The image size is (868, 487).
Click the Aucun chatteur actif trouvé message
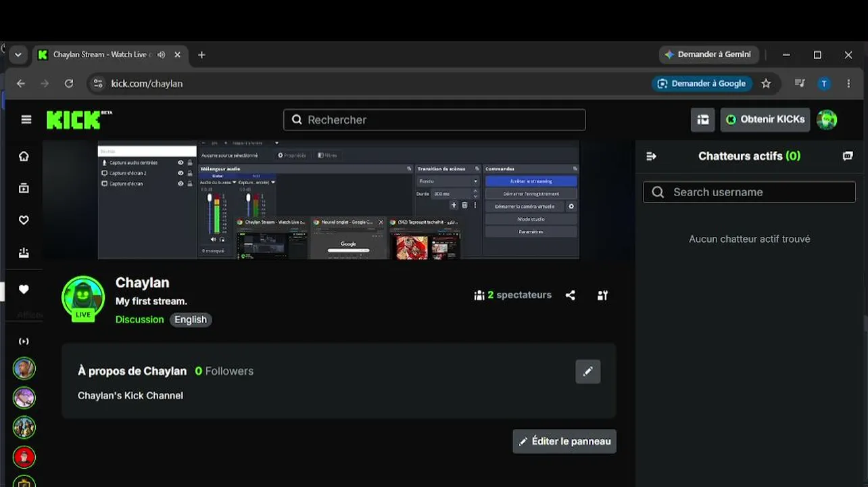(750, 239)
